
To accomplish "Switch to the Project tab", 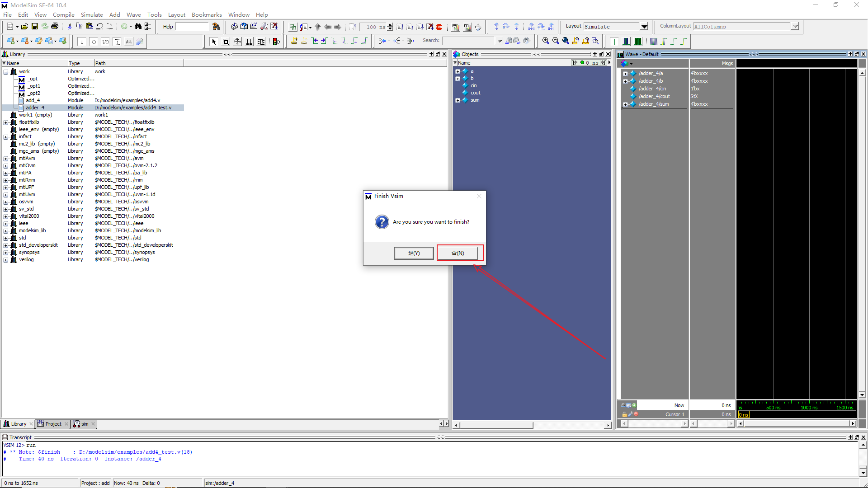I will click(53, 424).
